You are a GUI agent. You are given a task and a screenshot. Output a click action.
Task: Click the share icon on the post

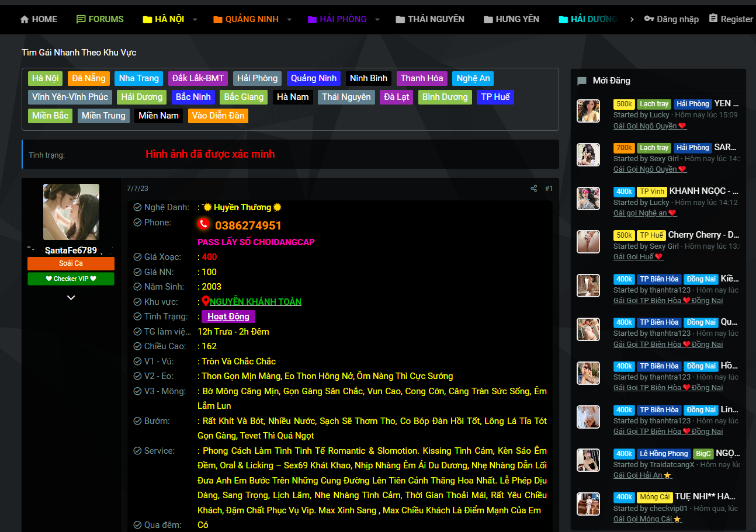point(533,189)
